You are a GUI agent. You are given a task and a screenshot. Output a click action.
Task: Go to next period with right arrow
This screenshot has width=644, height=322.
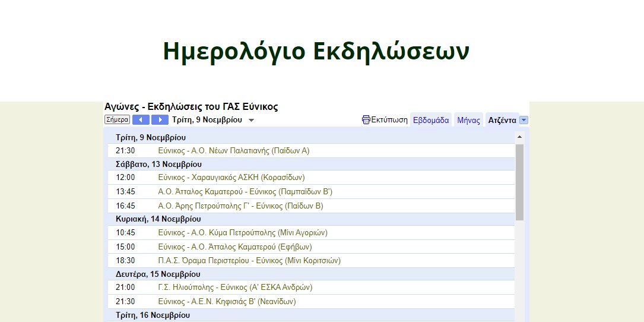click(x=160, y=120)
